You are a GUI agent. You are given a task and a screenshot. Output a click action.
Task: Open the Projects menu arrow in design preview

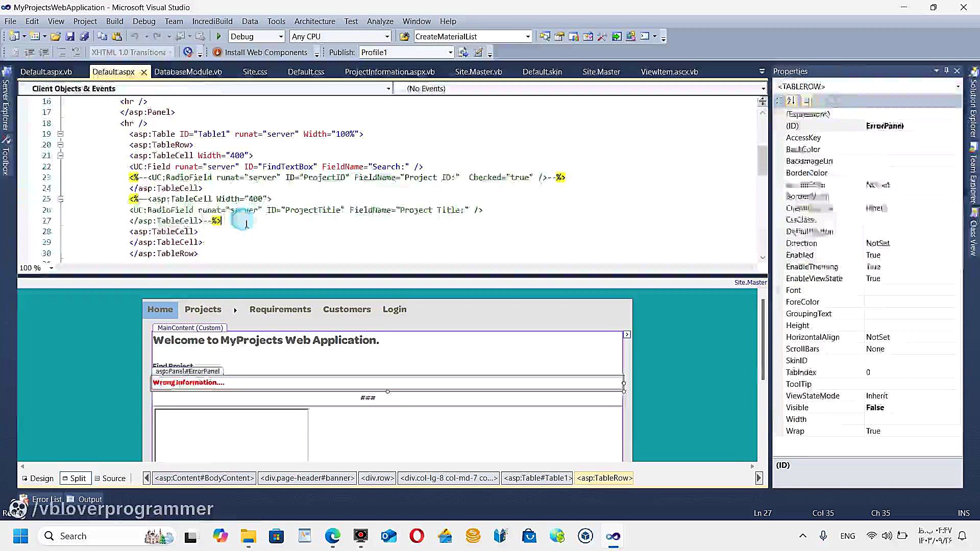(235, 310)
